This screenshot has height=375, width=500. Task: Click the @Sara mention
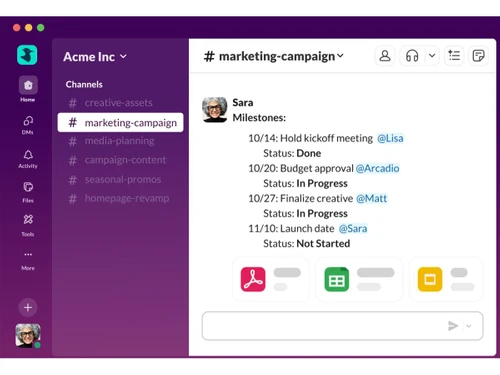[x=353, y=229]
